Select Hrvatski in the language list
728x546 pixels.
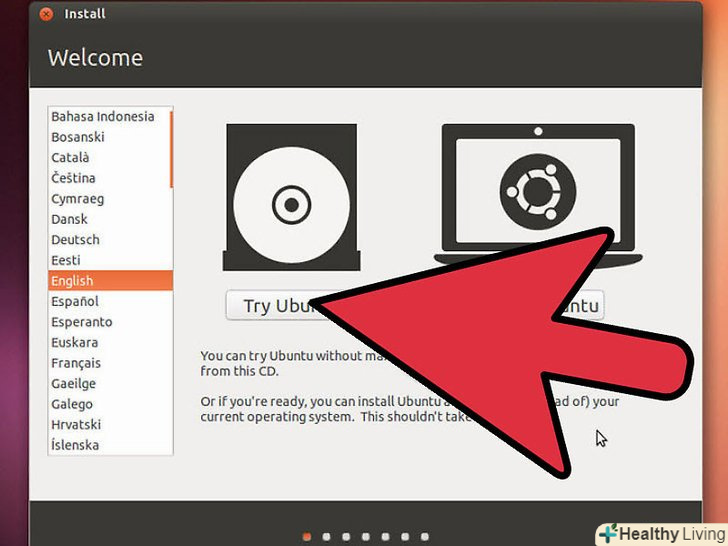(110, 424)
